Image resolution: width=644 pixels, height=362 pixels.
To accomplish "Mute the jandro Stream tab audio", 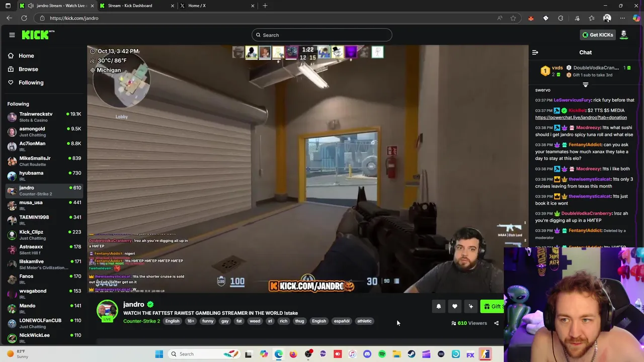I will click(31, 6).
